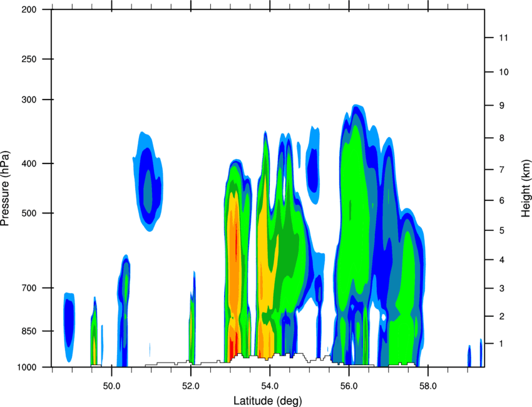Pick the 2 km height label
The image size is (532, 407).
coord(502,316)
